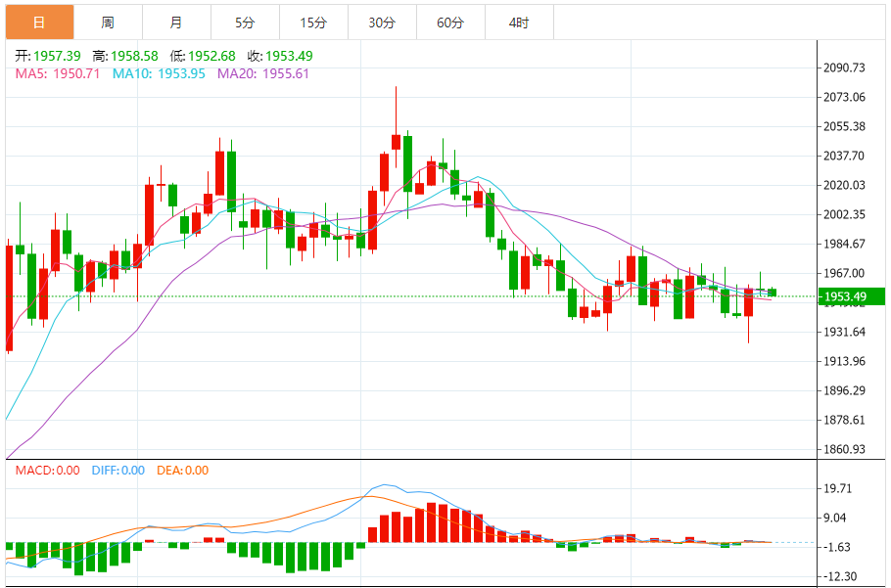Click the -1.63 MACD axis label
Screen dimensions: 891x588
coord(836,547)
